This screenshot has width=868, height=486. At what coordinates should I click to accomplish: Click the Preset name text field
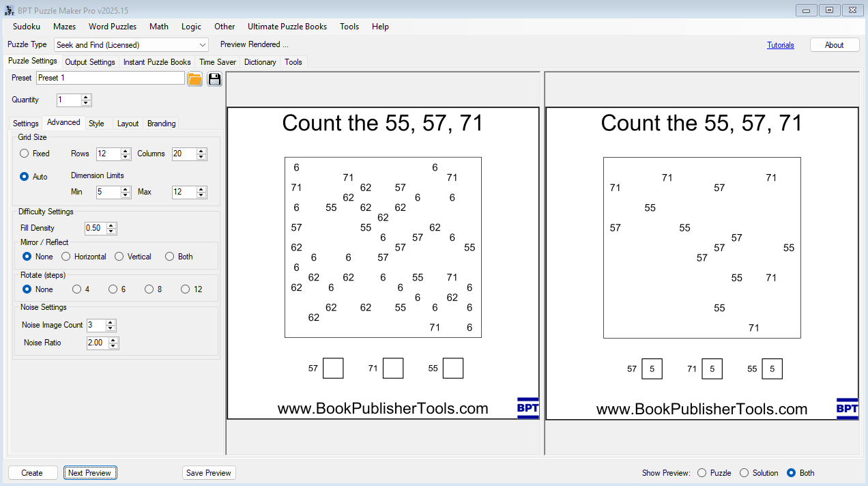(110, 78)
